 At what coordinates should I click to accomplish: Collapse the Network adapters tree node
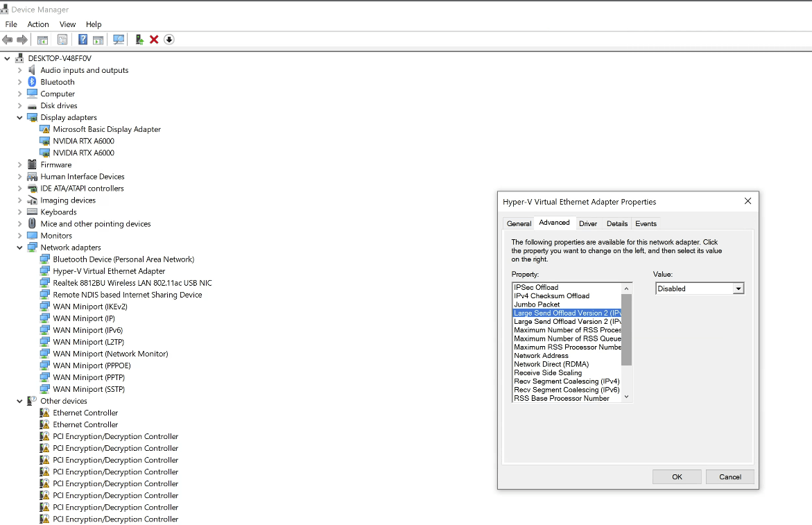(x=19, y=247)
